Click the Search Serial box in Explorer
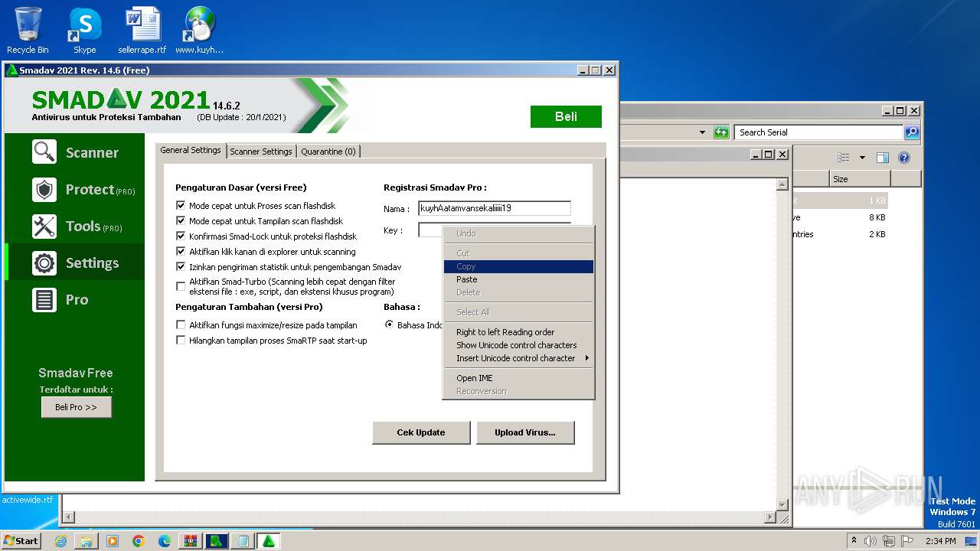 tap(818, 132)
